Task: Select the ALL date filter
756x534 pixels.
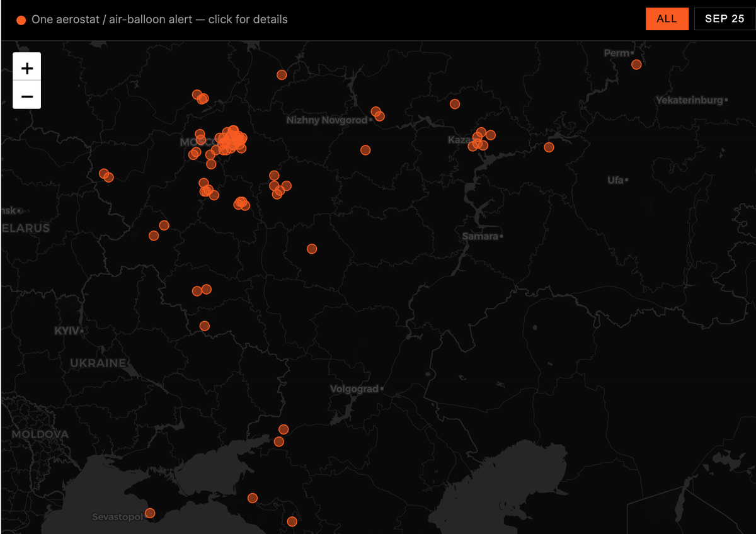Action: click(667, 19)
